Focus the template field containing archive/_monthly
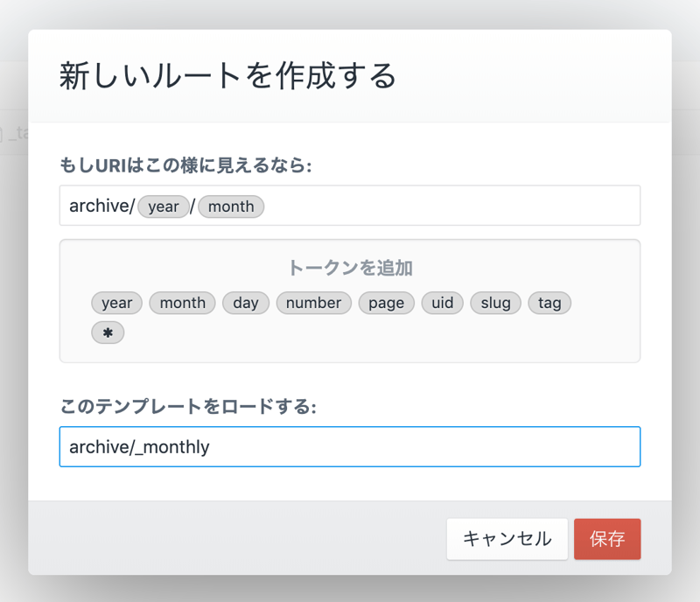The height and width of the screenshot is (602, 700). pyautogui.click(x=350, y=447)
